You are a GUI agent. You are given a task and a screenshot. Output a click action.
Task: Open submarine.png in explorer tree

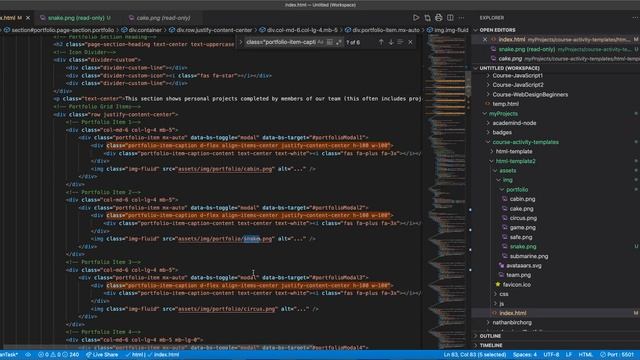pyautogui.click(x=529, y=256)
